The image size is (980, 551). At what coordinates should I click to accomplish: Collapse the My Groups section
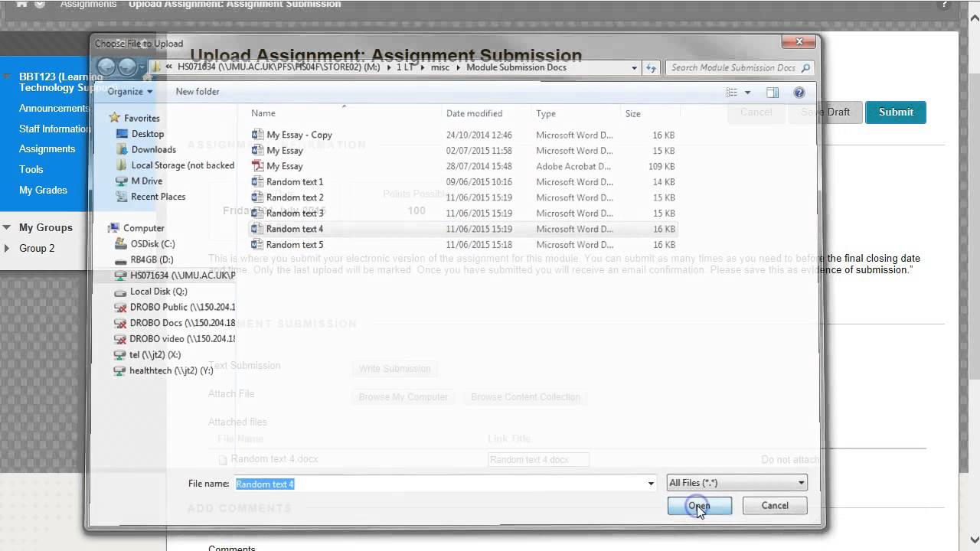pyautogui.click(x=7, y=227)
